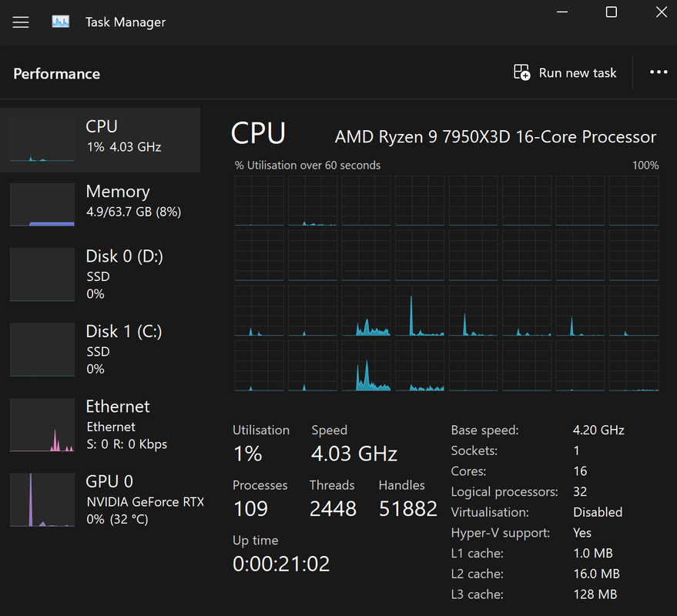Viewport: 677px width, 616px height.
Task: Click the Memory 4.9/63.7 GB label
Action: [x=133, y=212]
